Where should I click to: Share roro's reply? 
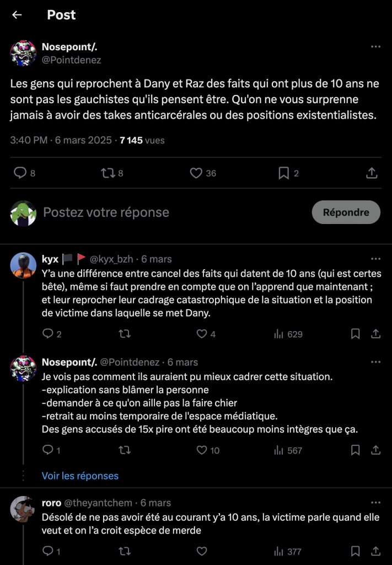tap(375, 551)
